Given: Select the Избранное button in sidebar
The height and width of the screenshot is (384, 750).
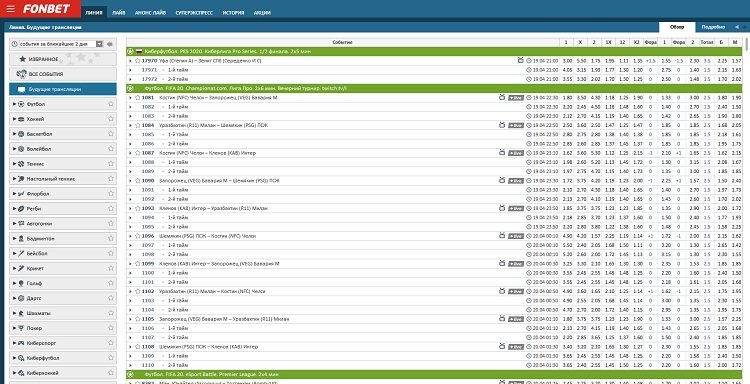Looking at the screenshot, I should click(x=63, y=59).
